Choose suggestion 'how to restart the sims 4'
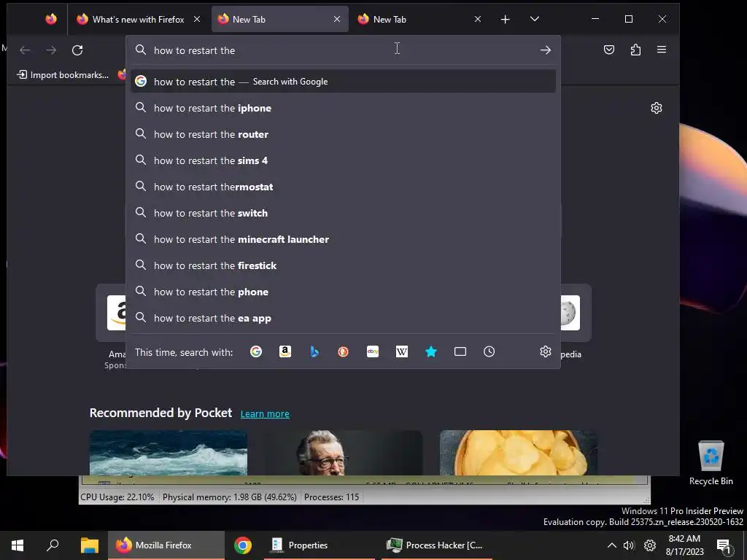Image resolution: width=747 pixels, height=560 pixels. point(343,160)
